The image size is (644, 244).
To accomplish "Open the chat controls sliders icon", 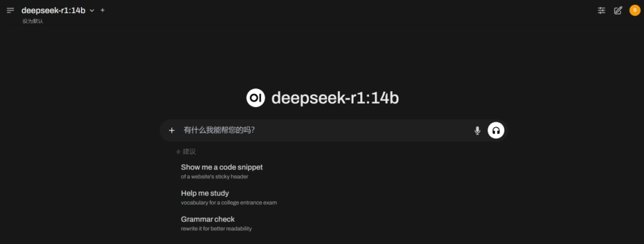I will tap(601, 11).
